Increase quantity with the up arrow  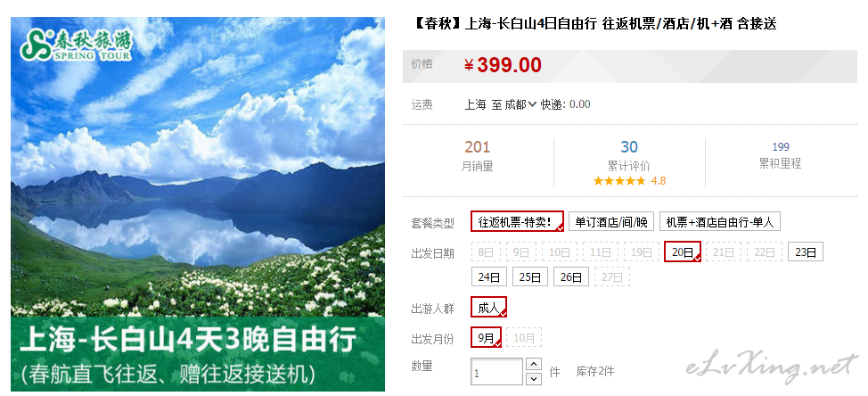click(533, 365)
